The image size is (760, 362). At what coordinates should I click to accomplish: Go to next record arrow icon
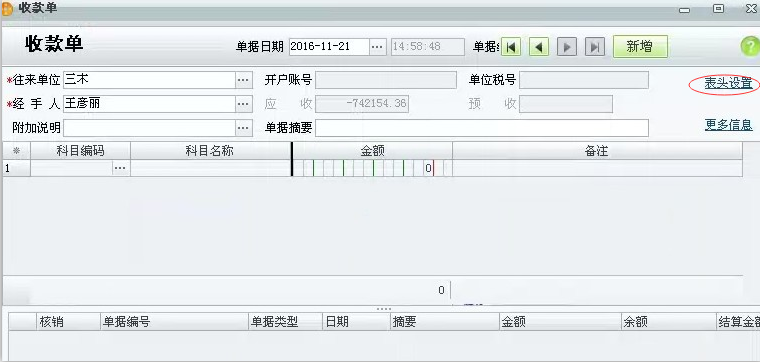[x=567, y=47]
